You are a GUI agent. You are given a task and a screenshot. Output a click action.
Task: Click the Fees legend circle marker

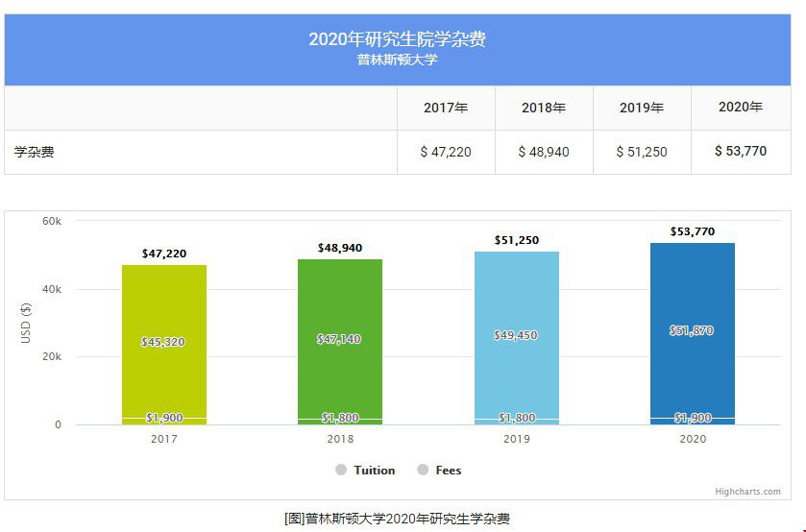click(423, 470)
